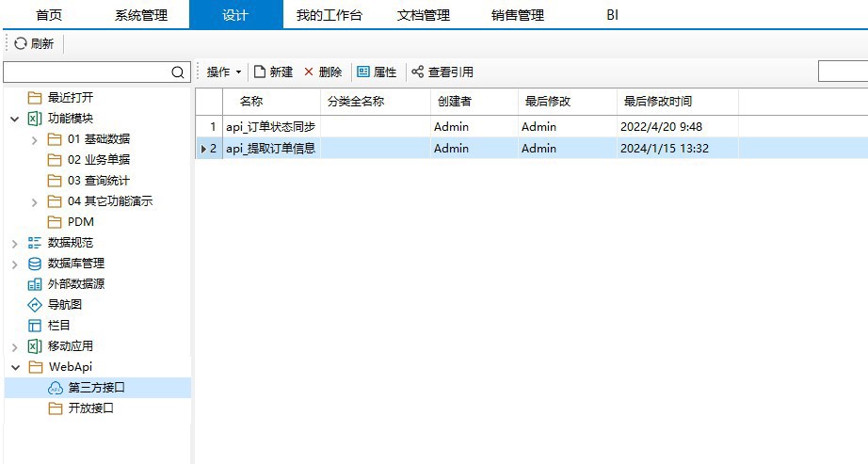The width and height of the screenshot is (868, 464).
Task: Click the search magnifier icon in the sidebar
Action: pyautogui.click(x=178, y=72)
